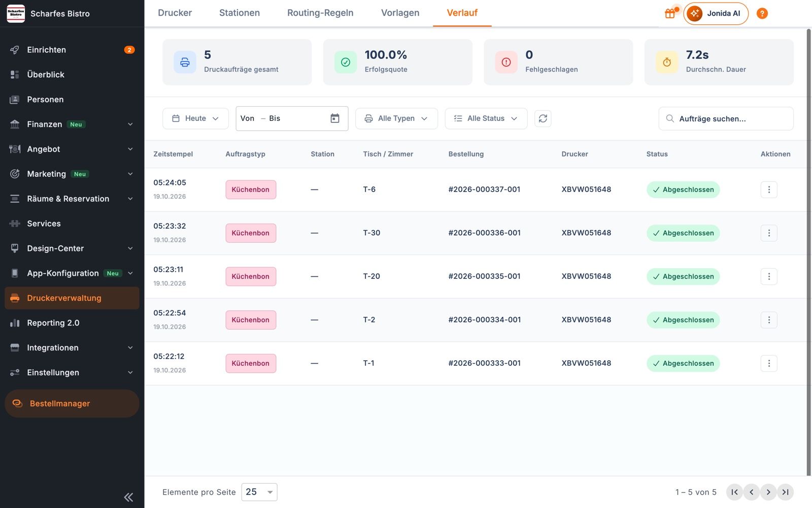
Task: Open the gift box notifications icon
Action: 670,13
